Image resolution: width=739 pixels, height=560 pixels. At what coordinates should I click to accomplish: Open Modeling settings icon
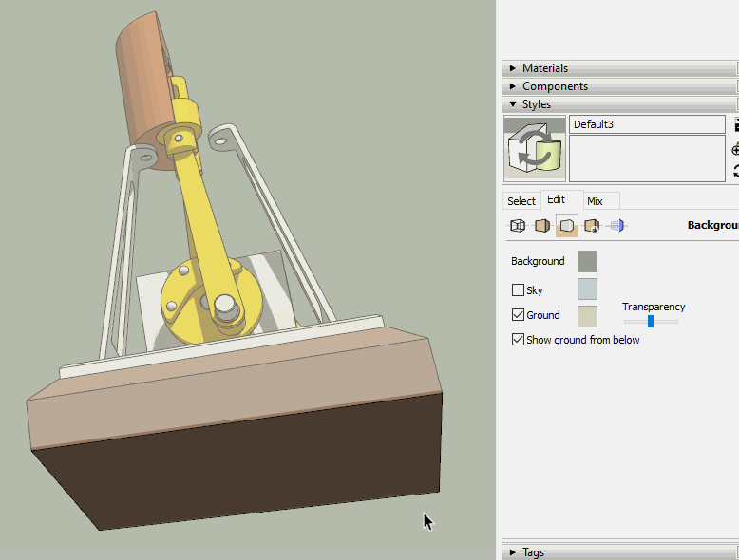[616, 226]
